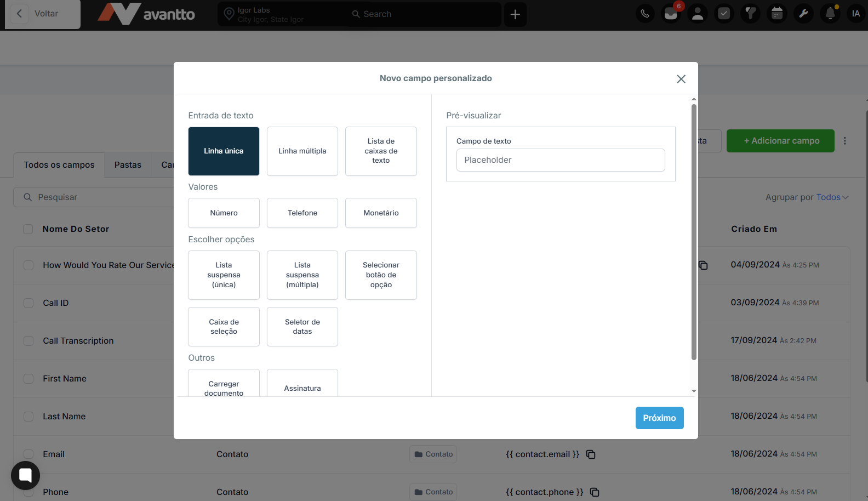Open the IA assistant icon
The image size is (868, 501).
(856, 14)
